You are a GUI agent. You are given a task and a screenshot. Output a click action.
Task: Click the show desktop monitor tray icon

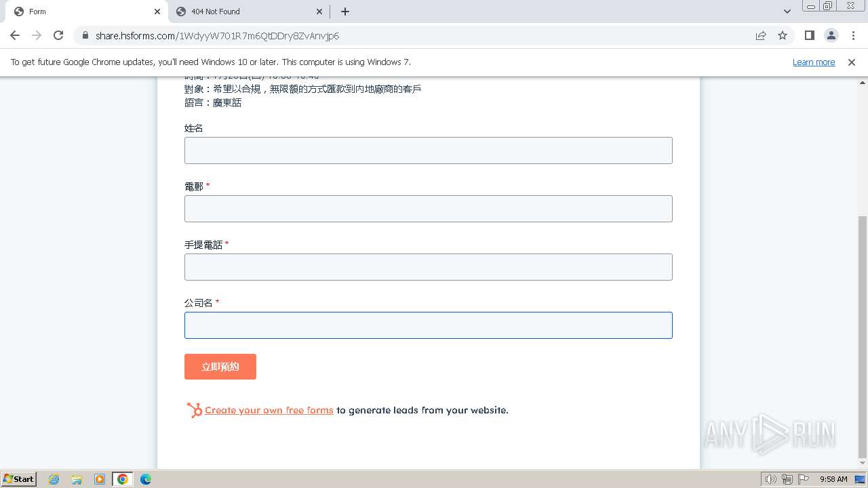(860, 479)
